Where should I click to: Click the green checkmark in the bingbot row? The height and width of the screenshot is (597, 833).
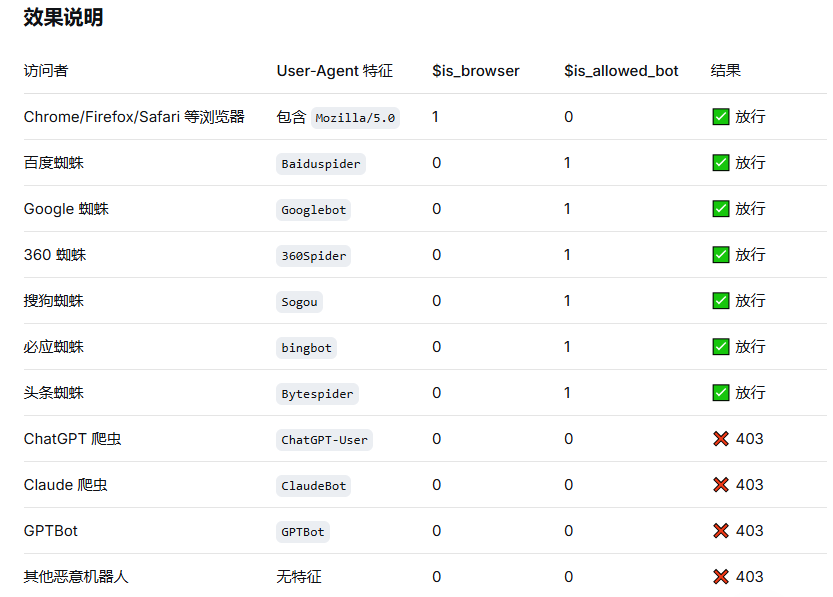pos(720,347)
